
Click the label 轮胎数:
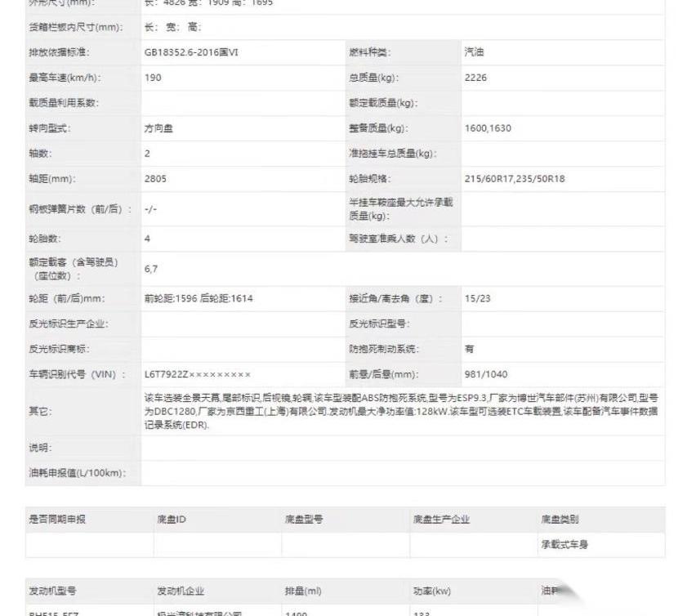click(45, 239)
